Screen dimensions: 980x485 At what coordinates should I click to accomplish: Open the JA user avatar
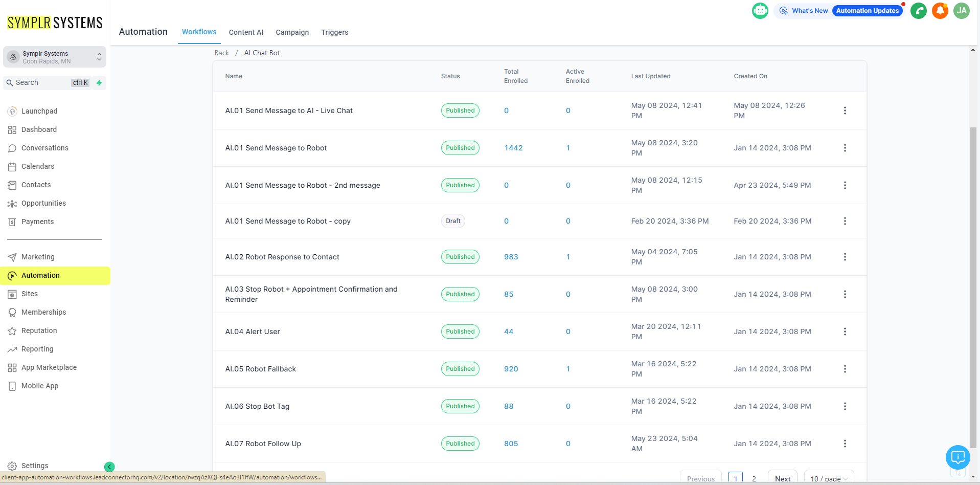tap(961, 11)
